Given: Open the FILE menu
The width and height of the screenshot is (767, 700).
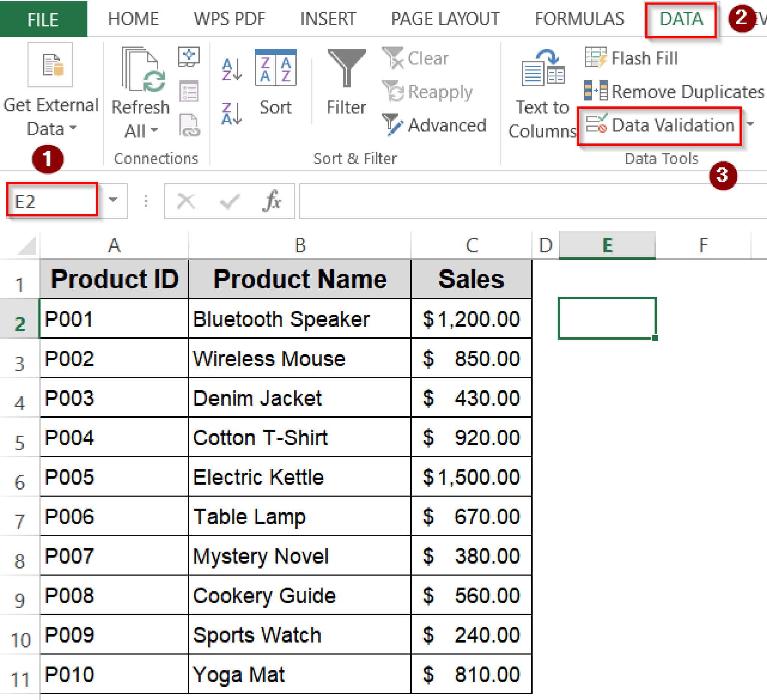Looking at the screenshot, I should click(43, 19).
